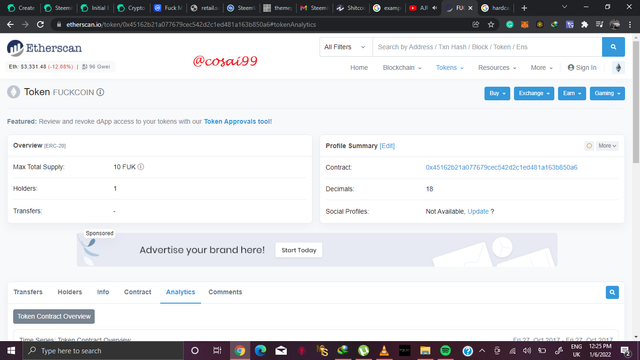Expand the Resources menu
The image size is (640, 360).
[497, 68]
